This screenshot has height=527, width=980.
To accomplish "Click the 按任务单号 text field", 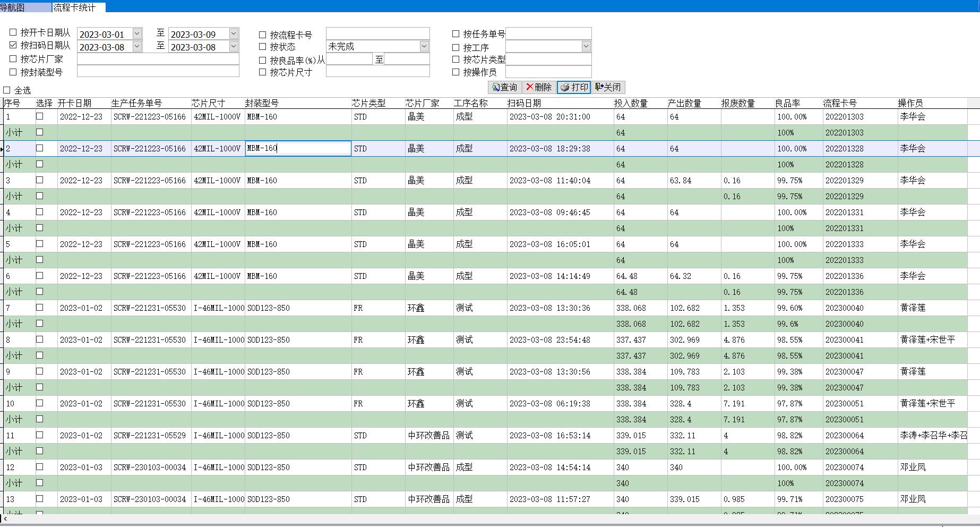I will pyautogui.click(x=548, y=34).
